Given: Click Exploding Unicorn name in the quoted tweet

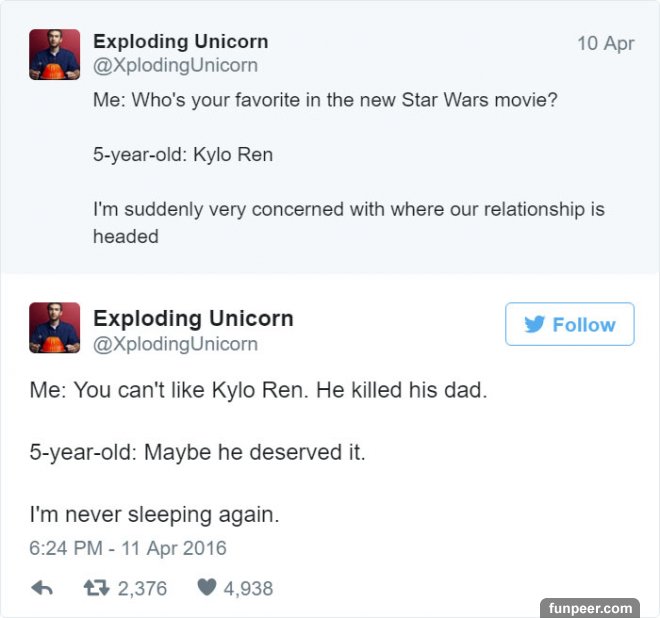Looking at the screenshot, I should point(180,42).
